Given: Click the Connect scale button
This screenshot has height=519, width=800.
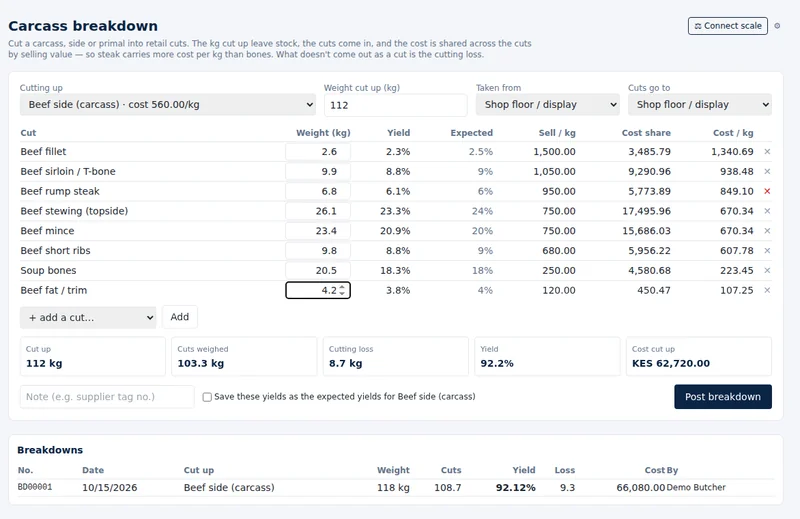Looking at the screenshot, I should [728, 26].
